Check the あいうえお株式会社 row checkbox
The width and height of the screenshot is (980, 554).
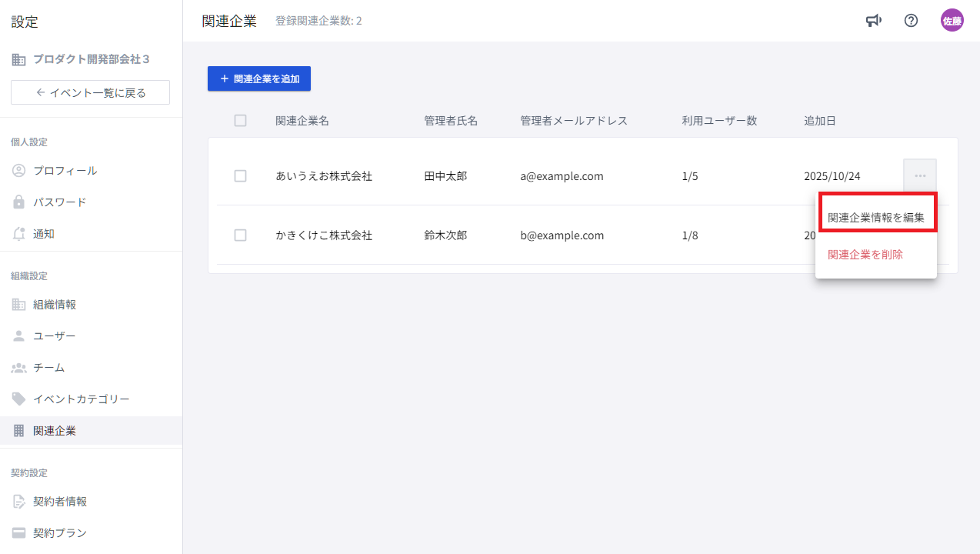coord(240,176)
